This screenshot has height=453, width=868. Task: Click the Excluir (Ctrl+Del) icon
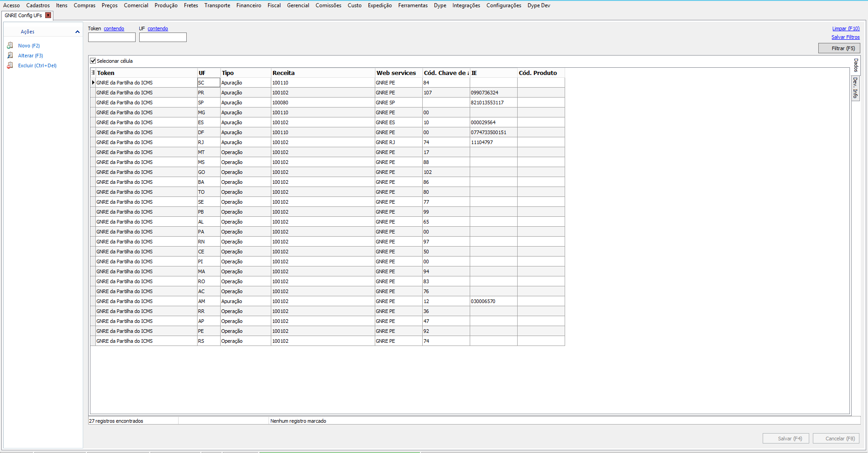pyautogui.click(x=10, y=65)
